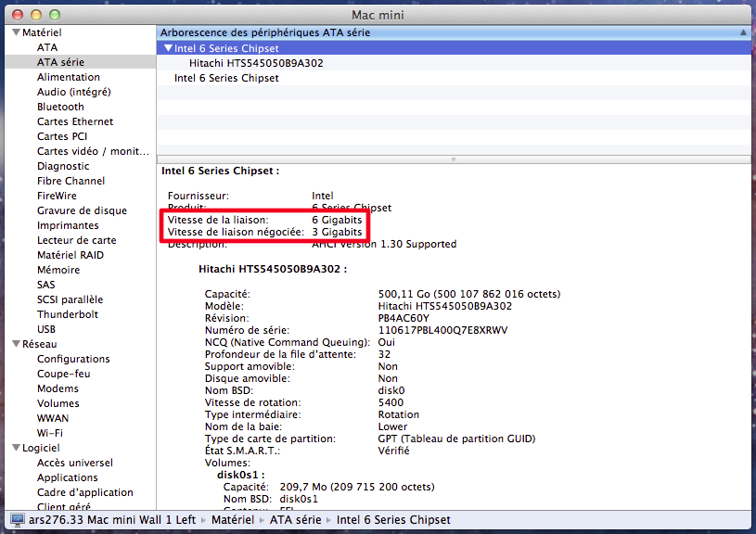Open Cartes vidéo / monit... category

[x=93, y=151]
